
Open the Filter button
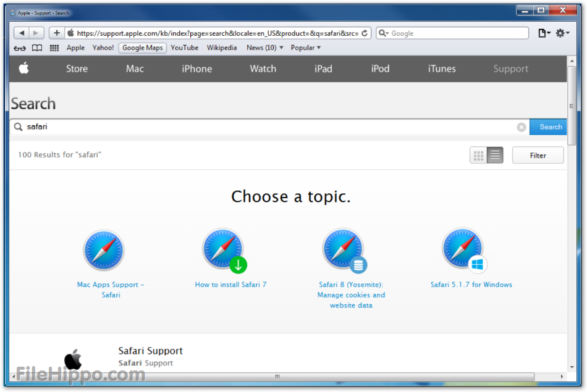(x=538, y=155)
